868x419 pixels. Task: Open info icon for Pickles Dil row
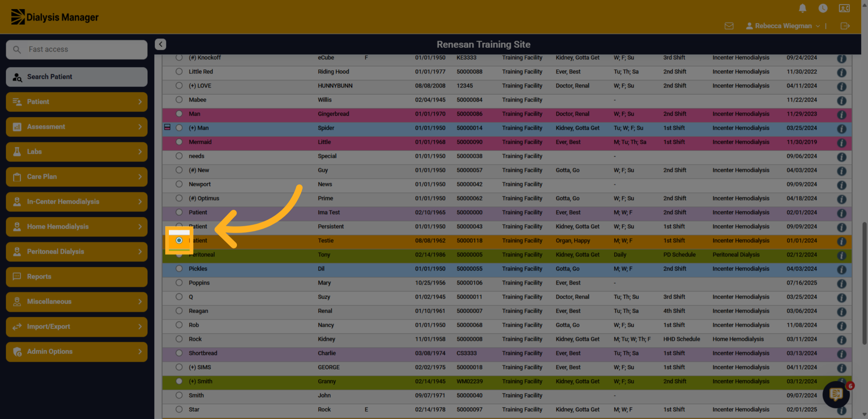point(842,270)
